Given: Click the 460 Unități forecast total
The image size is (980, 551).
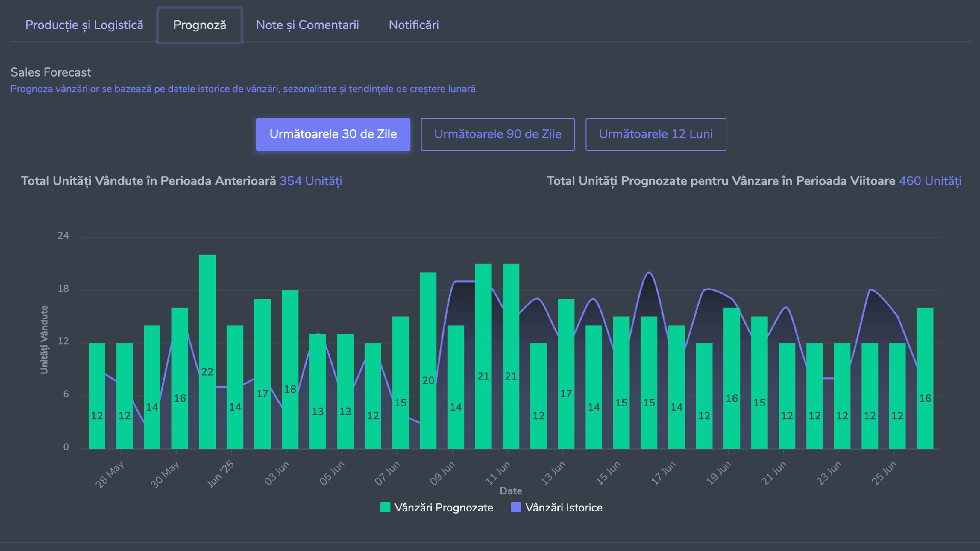Looking at the screenshot, I should [x=930, y=181].
